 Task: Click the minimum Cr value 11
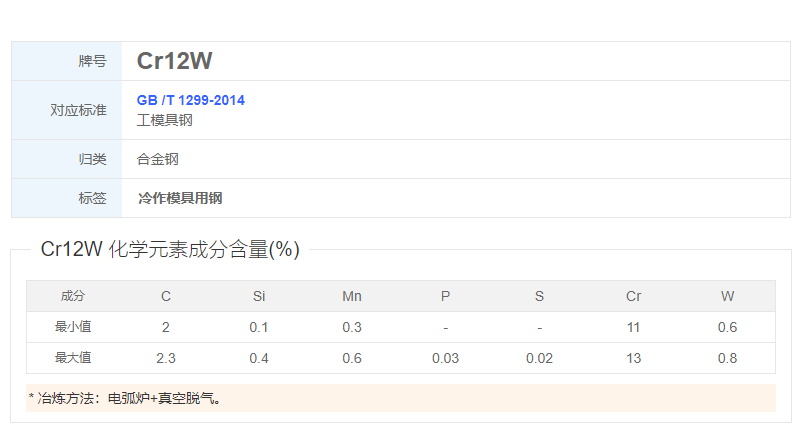point(633,327)
